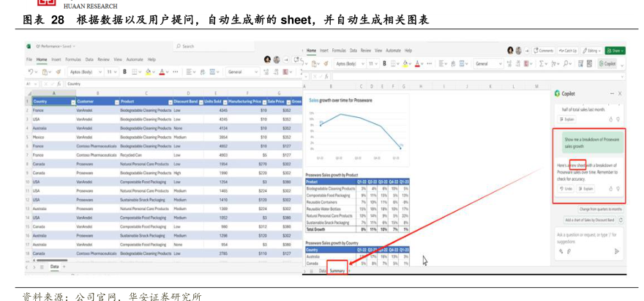Click Catch Up button in right window
Image resolution: width=644 pixels, height=301 pixels.
click(568, 51)
